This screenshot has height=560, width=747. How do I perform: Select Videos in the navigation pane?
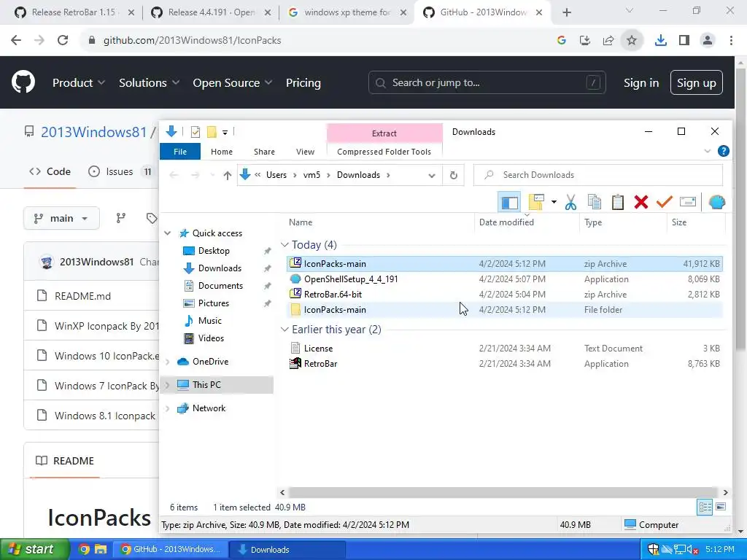click(x=211, y=338)
